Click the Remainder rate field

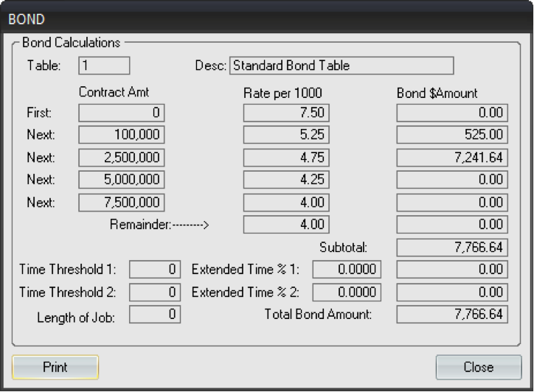(286, 225)
